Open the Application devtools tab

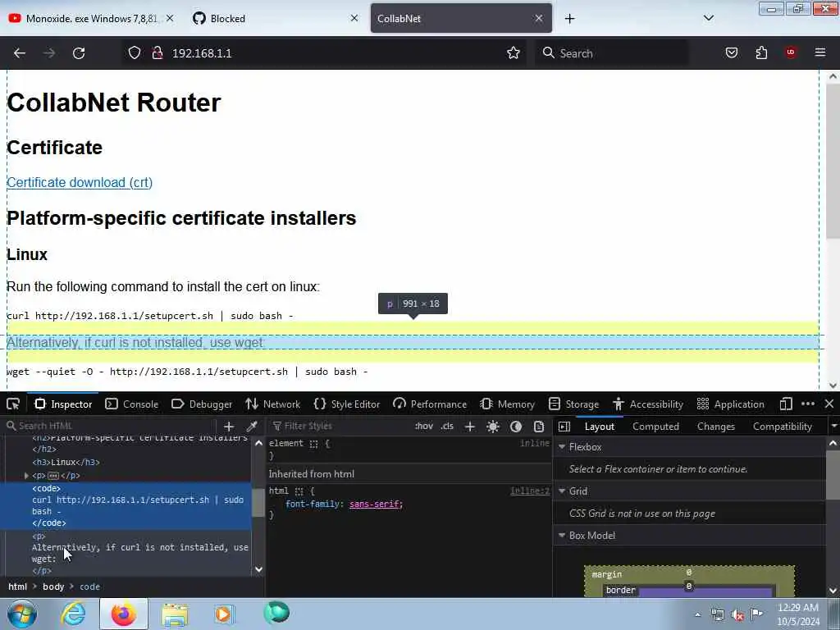point(731,404)
